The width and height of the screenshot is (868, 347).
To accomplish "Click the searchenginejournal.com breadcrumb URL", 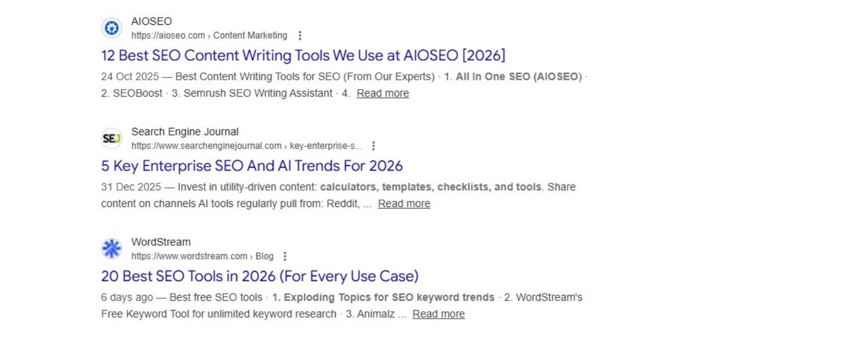I will click(247, 146).
